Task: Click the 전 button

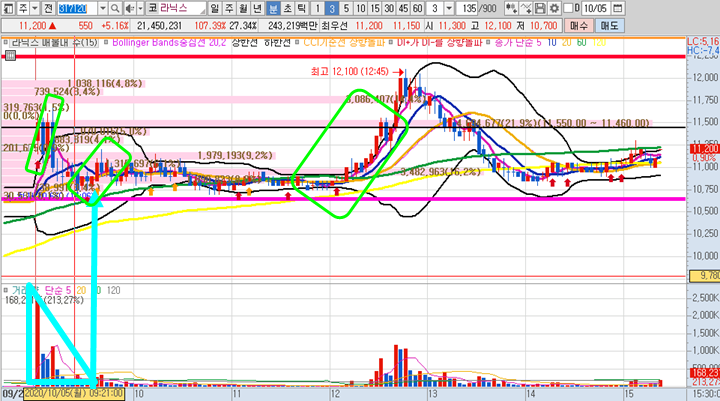Action: pos(48,8)
